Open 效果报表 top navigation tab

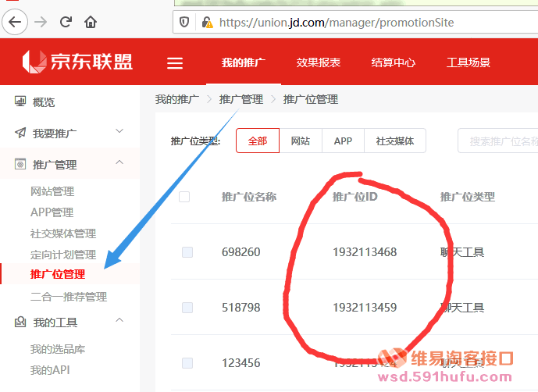click(318, 62)
